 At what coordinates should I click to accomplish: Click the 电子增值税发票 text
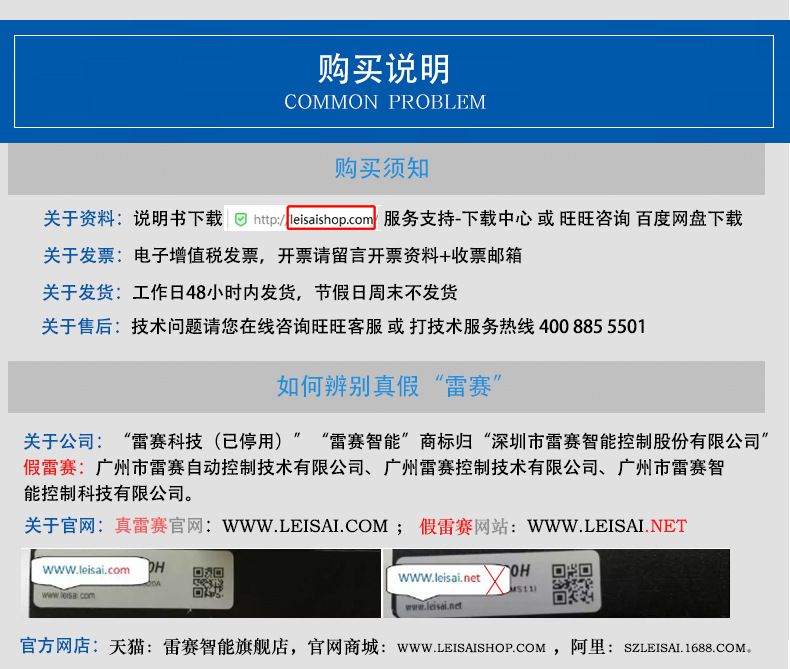pos(196,255)
